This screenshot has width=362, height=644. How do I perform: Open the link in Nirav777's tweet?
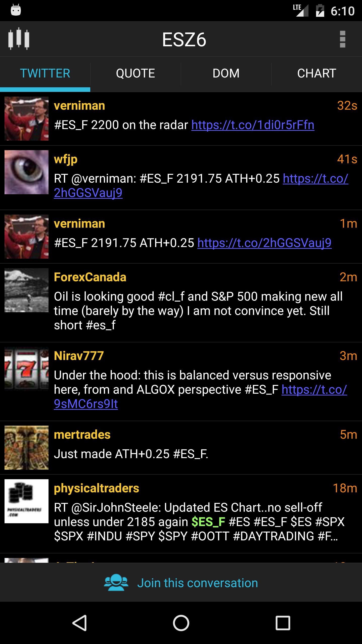point(314,390)
